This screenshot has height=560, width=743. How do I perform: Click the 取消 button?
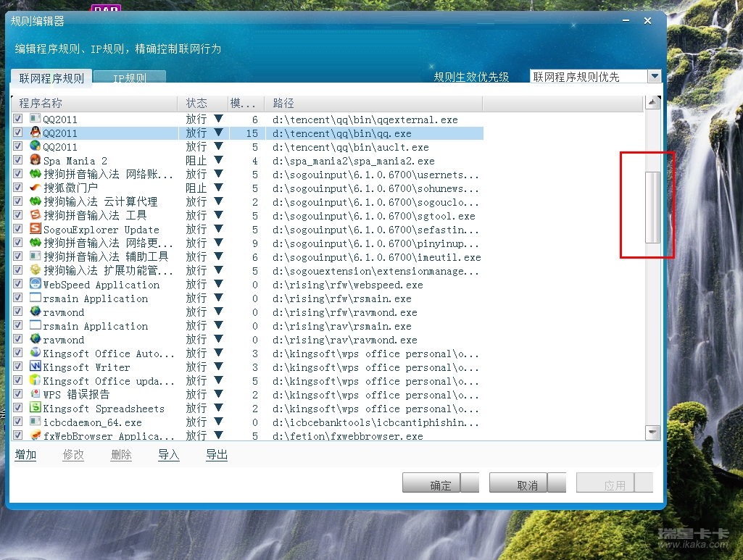[528, 482]
